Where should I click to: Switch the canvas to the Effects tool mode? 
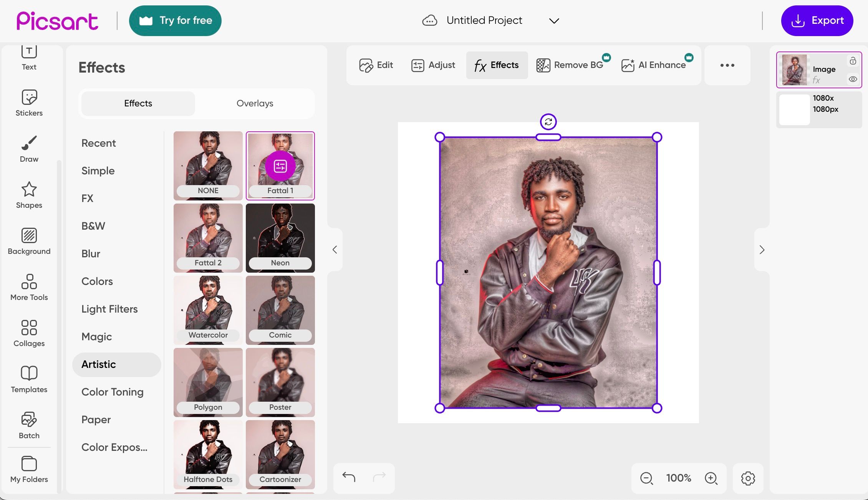point(497,65)
